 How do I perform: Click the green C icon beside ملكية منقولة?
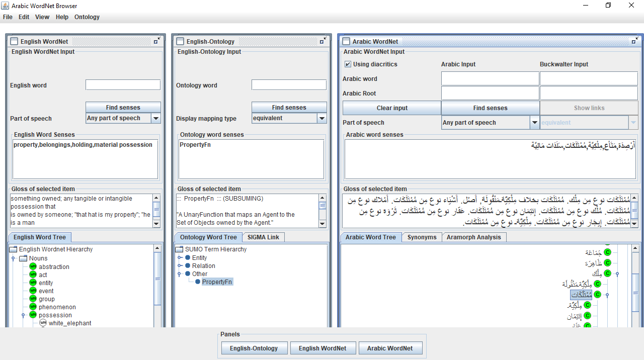[597, 284]
